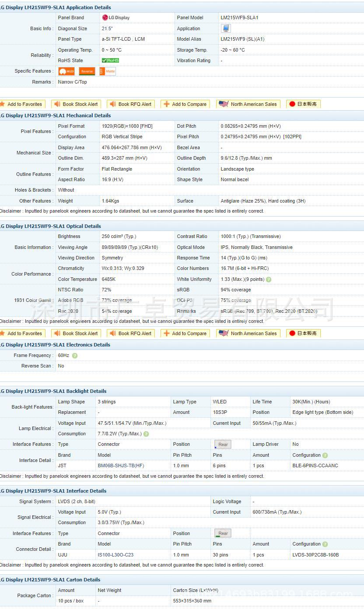Click panel model value LM215WF9-SLA1
Image resolution: width=364 pixels, height=609 pixels.
coord(239,18)
